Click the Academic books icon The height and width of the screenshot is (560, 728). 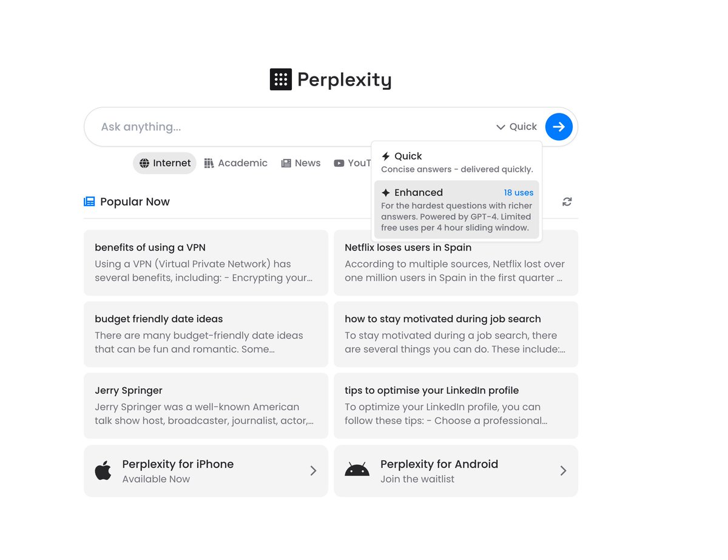(x=209, y=163)
